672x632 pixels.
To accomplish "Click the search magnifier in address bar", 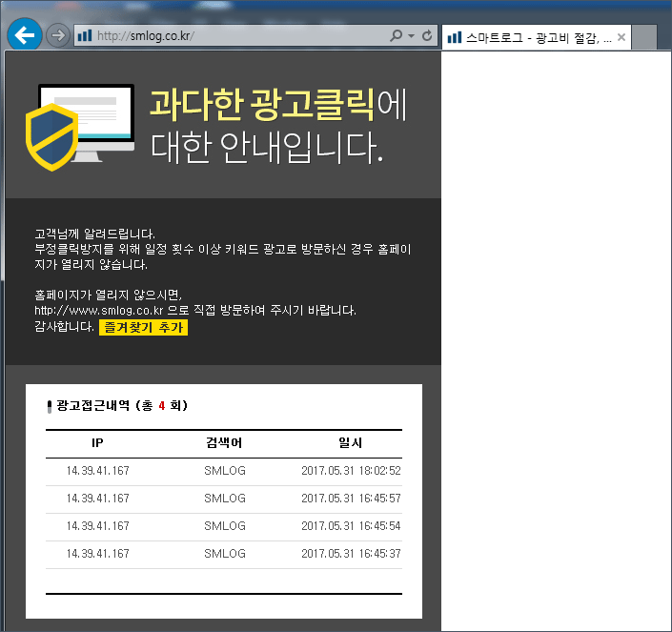I will (396, 35).
